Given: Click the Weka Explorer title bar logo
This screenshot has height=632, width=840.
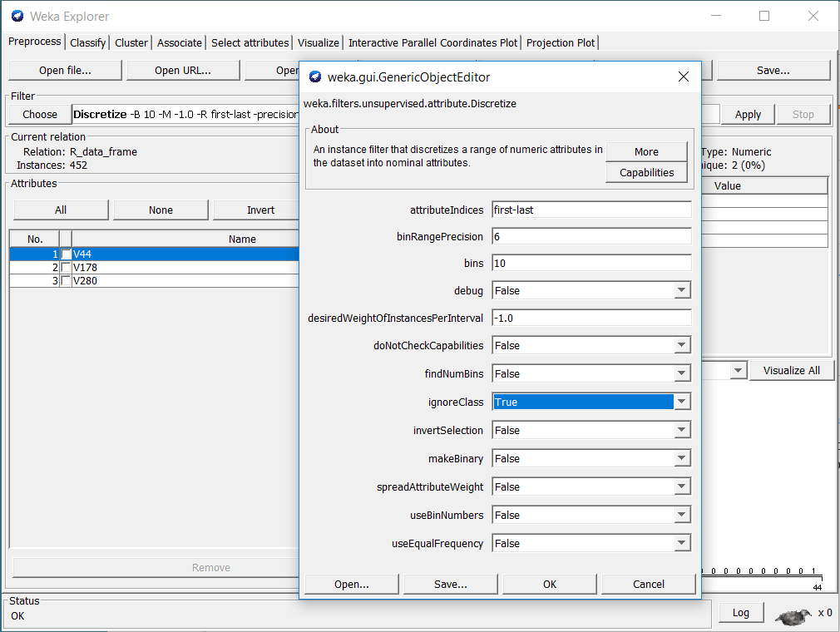Looking at the screenshot, I should coord(17,16).
